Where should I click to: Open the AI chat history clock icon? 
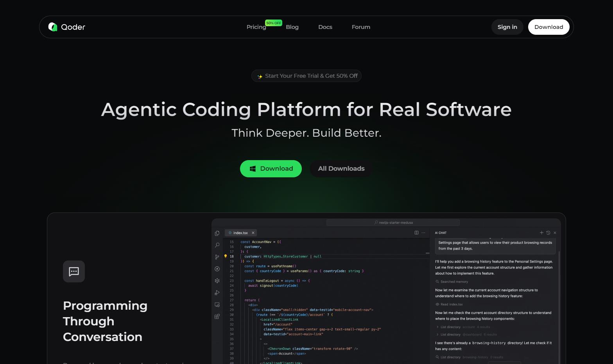coord(548,233)
